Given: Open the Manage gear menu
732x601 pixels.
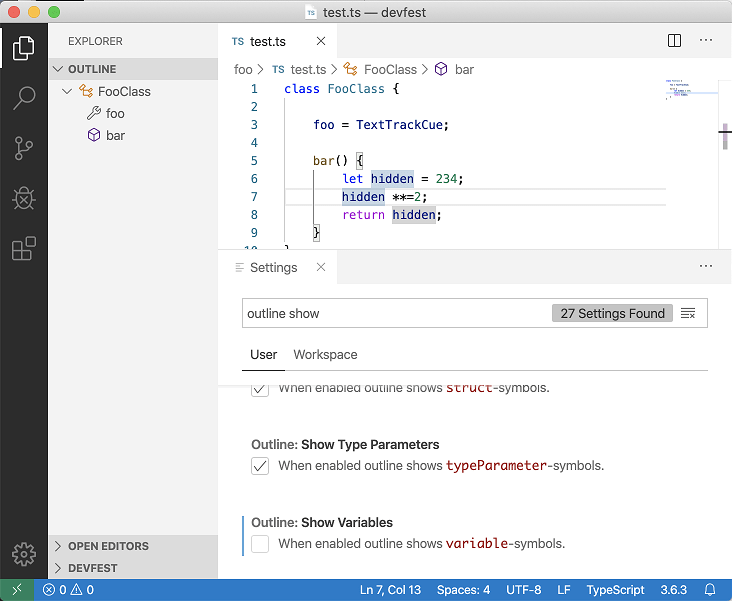Looking at the screenshot, I should pos(24,553).
